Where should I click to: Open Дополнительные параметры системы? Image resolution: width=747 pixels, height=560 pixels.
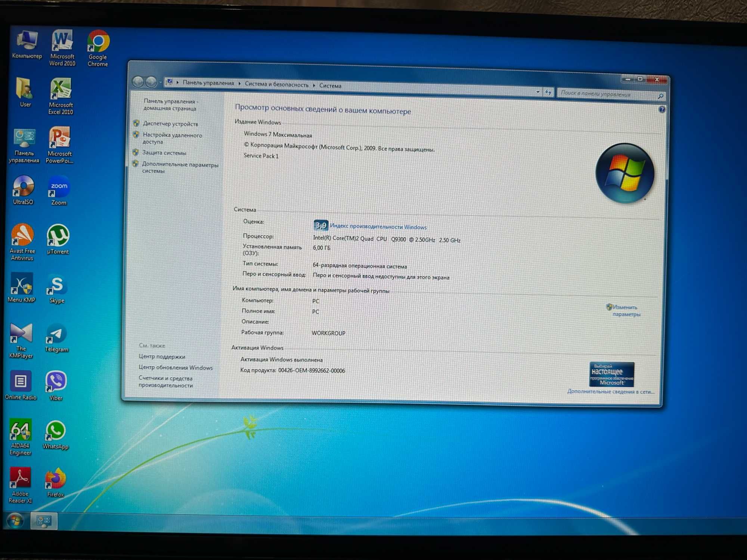[180, 168]
